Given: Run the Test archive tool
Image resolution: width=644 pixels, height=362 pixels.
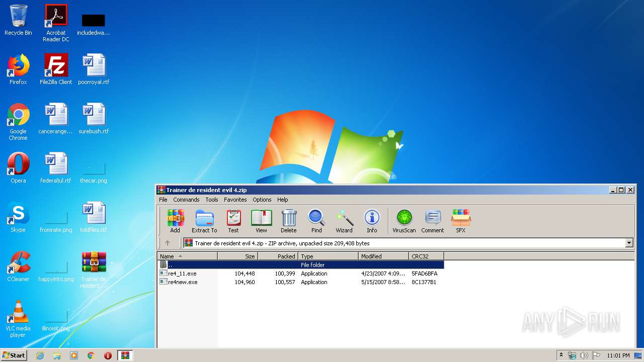Looking at the screenshot, I should [233, 221].
